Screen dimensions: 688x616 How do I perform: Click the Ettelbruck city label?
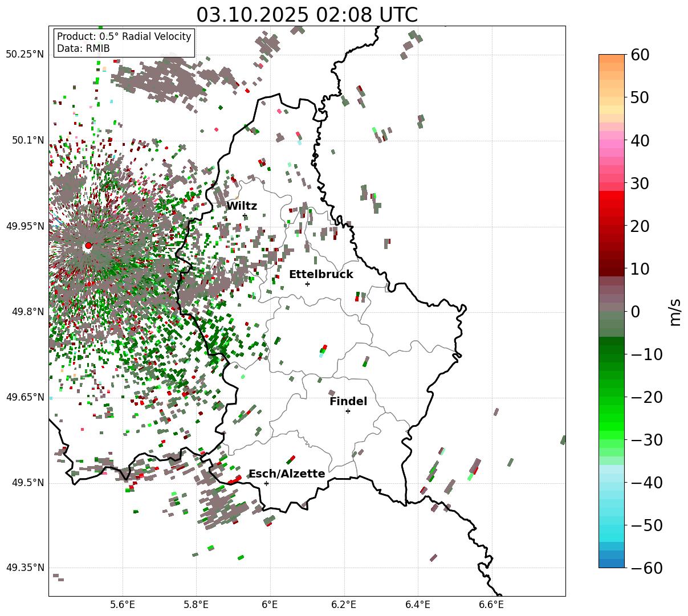321,275
